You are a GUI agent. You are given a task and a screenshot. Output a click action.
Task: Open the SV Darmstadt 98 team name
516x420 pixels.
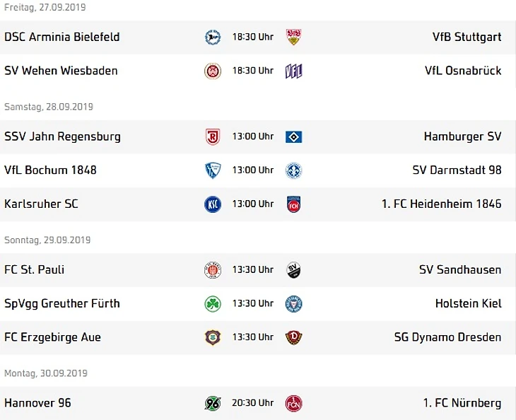click(x=457, y=170)
